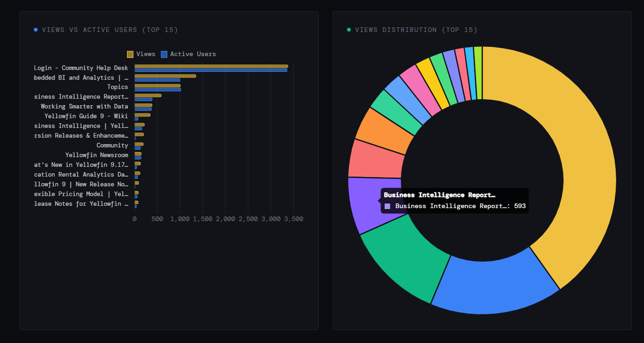Click the yellow Views legend swatch
The image size is (644, 343).
click(x=130, y=54)
